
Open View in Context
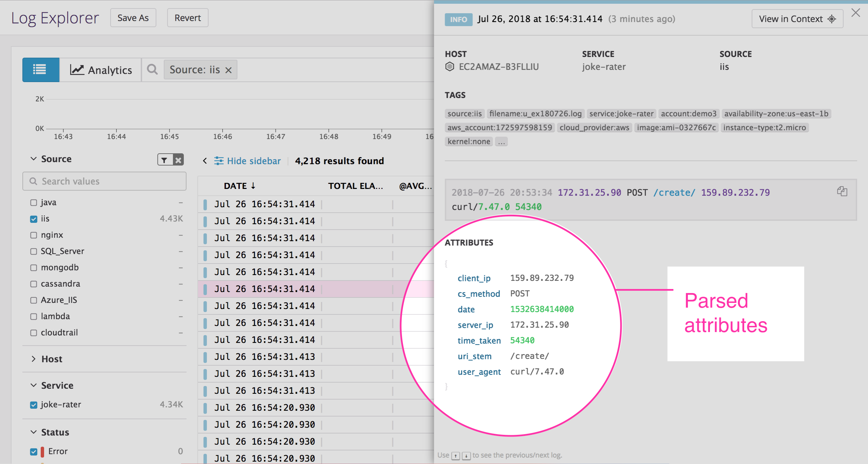797,19
